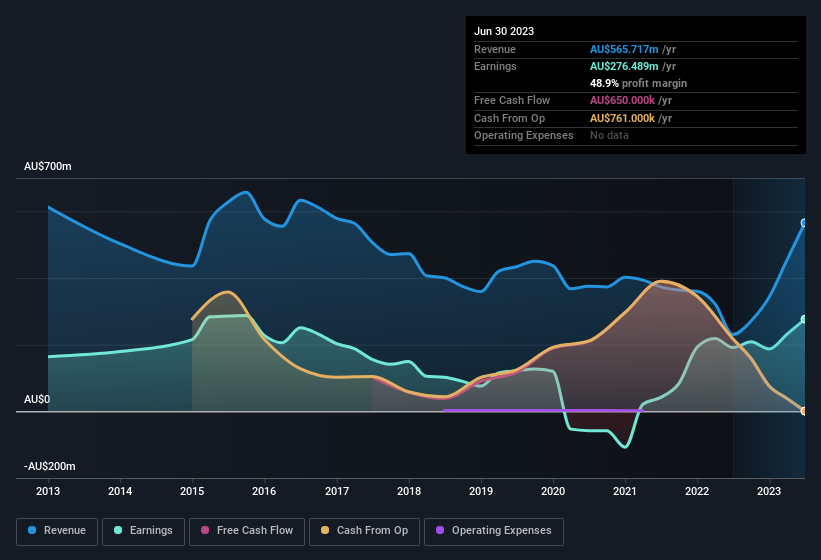Select the 2020 x-axis label
821x560 pixels.
(553, 491)
